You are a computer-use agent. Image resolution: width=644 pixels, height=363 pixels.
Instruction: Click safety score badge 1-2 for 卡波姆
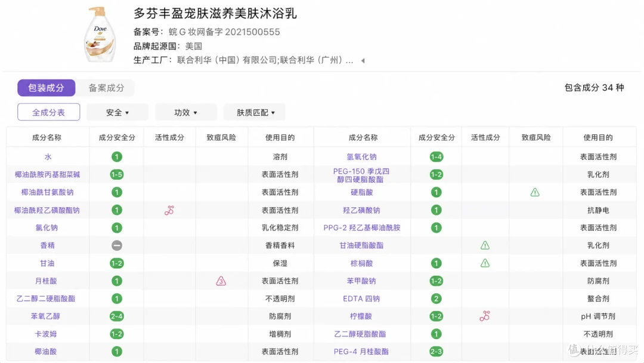(x=117, y=334)
